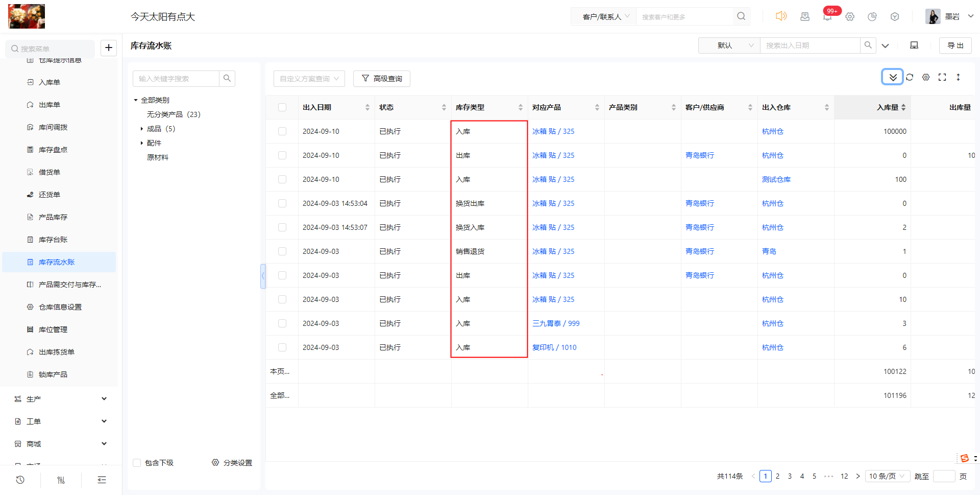Open the history clock icon in sidebar footer

point(20,480)
